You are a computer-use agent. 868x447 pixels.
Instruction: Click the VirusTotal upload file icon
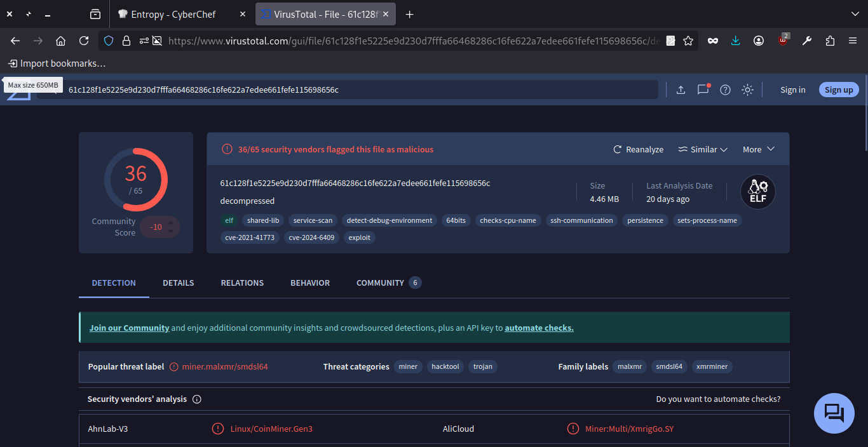pos(681,90)
